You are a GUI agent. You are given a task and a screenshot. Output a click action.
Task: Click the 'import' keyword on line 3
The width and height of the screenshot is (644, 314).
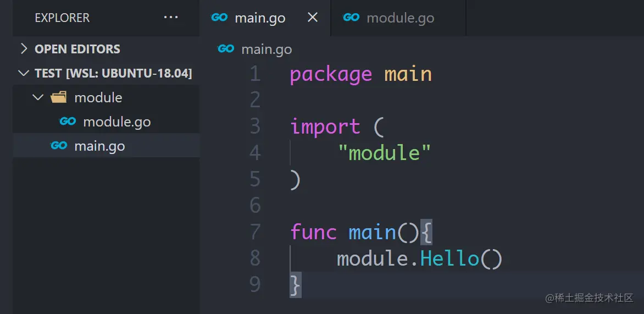pyautogui.click(x=325, y=126)
